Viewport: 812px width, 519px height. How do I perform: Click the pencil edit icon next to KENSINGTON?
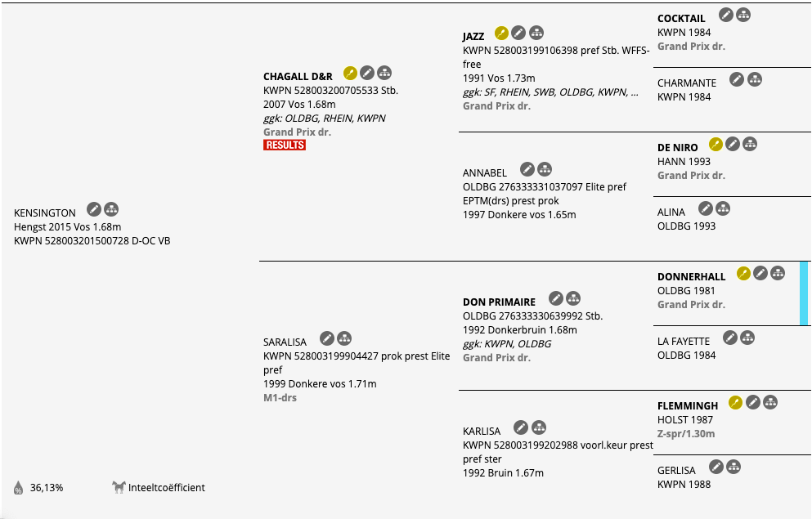(x=94, y=209)
